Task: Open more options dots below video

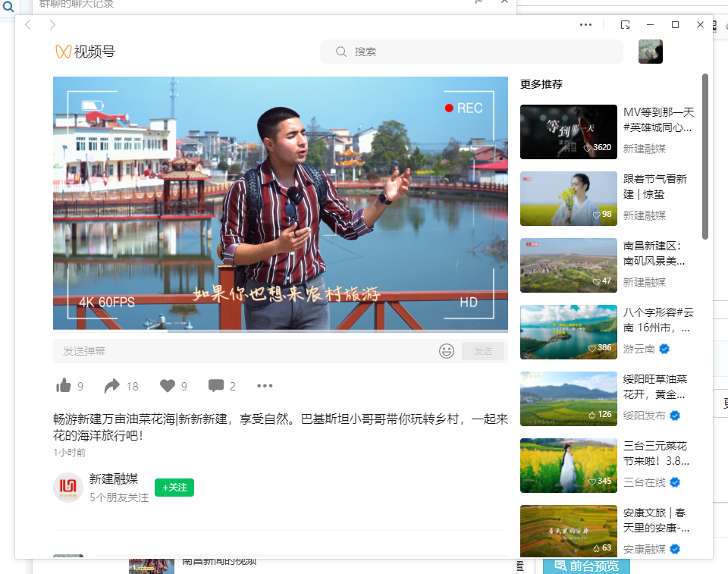Action: (265, 386)
